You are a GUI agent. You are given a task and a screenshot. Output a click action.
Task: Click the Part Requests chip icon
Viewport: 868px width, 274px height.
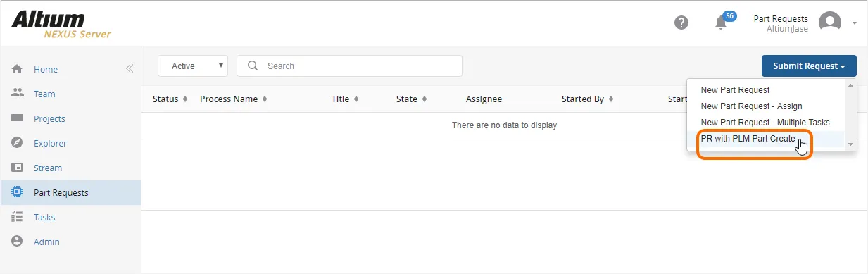click(x=18, y=192)
